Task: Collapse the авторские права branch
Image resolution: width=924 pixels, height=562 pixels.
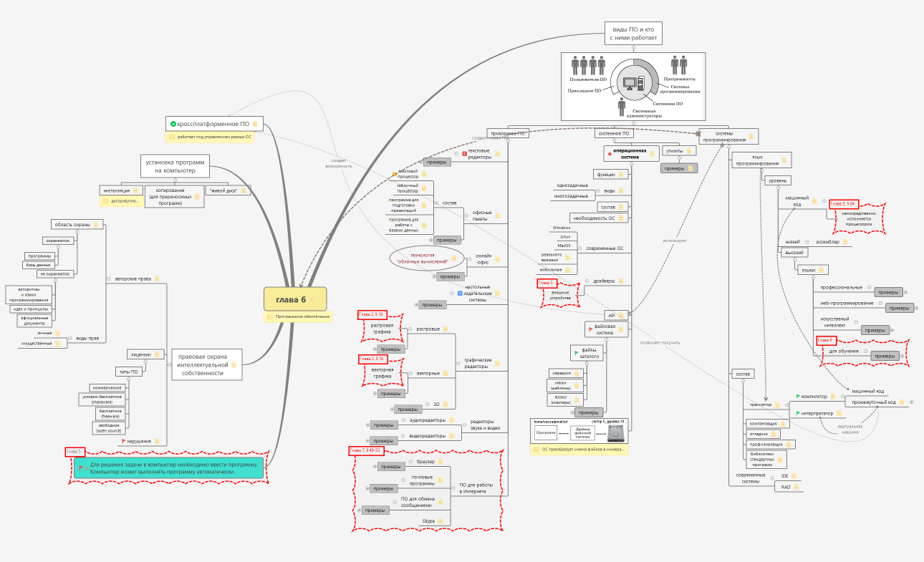Action: (x=107, y=278)
